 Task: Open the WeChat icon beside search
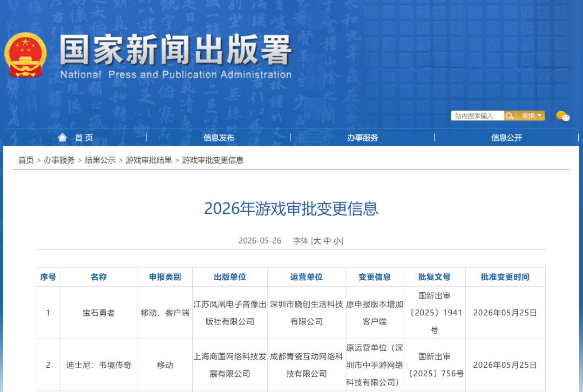(x=563, y=117)
